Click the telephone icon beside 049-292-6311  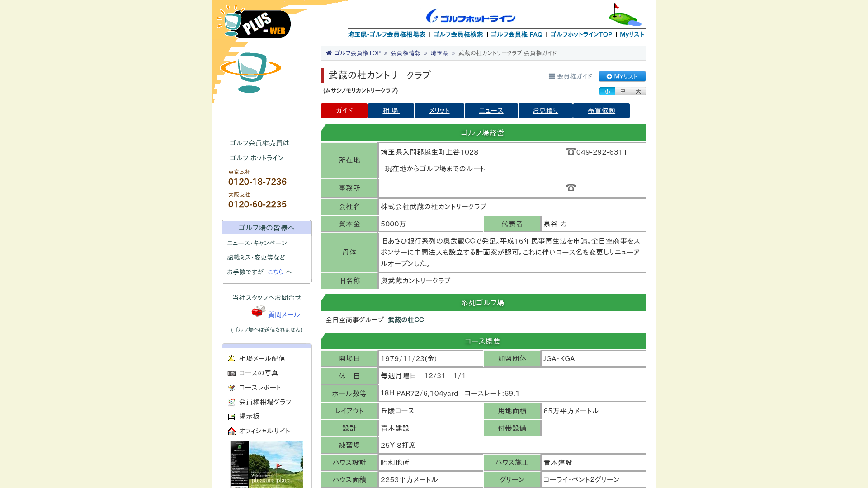click(571, 151)
